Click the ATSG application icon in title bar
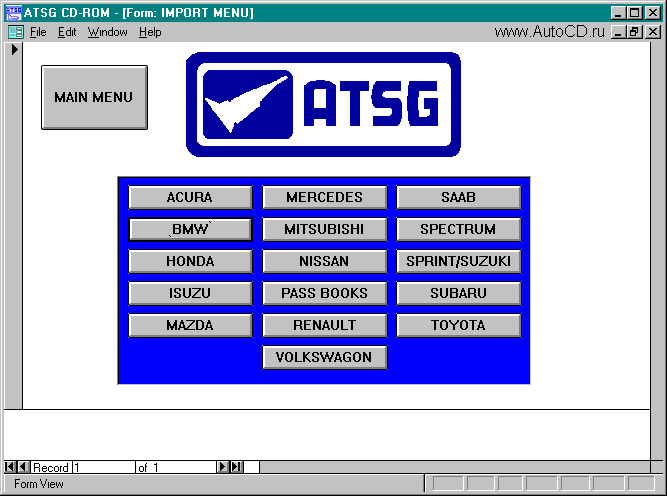Viewport: 667px width, 496px height. click(x=13, y=13)
